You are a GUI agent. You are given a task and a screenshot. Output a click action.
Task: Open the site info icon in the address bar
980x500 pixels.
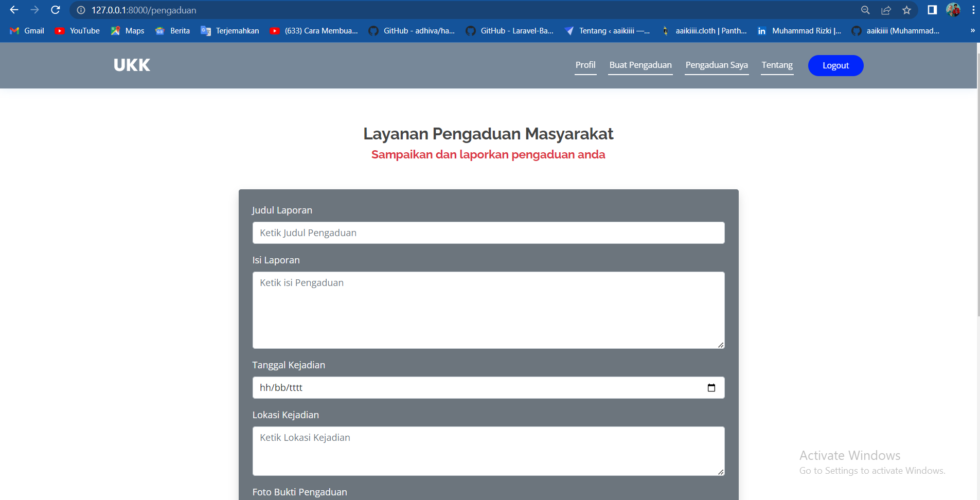tap(81, 10)
